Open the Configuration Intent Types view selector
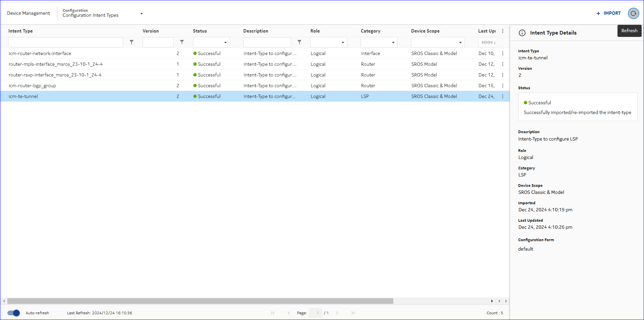 (141, 14)
